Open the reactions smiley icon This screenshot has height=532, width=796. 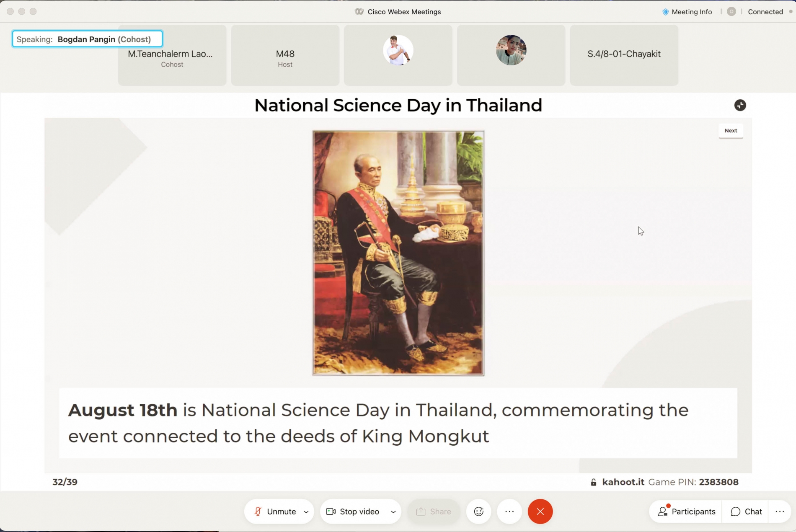[x=478, y=511]
